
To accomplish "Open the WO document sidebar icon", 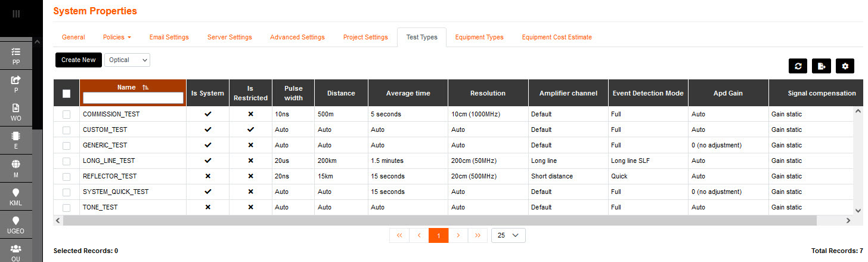I will pyautogui.click(x=16, y=112).
